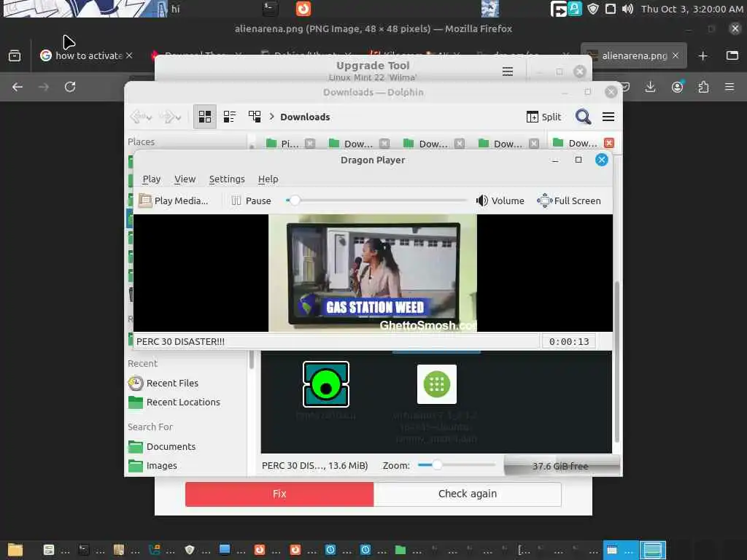
Task: Click the Dolphin Zoom slider handle
Action: 436,464
